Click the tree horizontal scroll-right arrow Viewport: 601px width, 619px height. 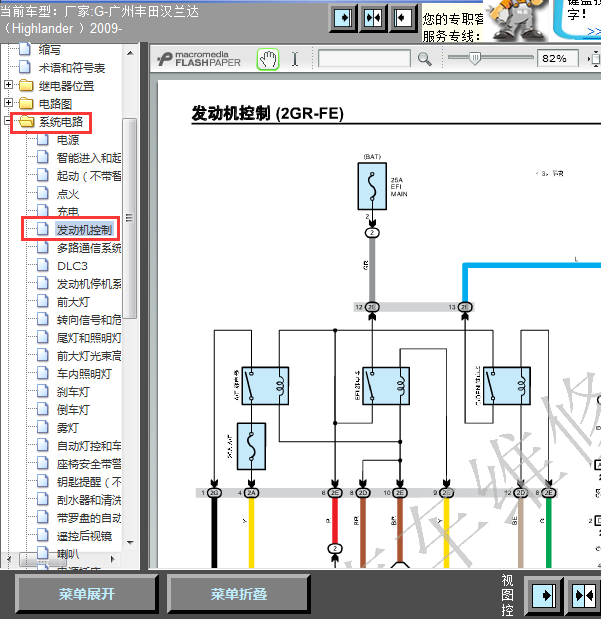(x=113, y=559)
